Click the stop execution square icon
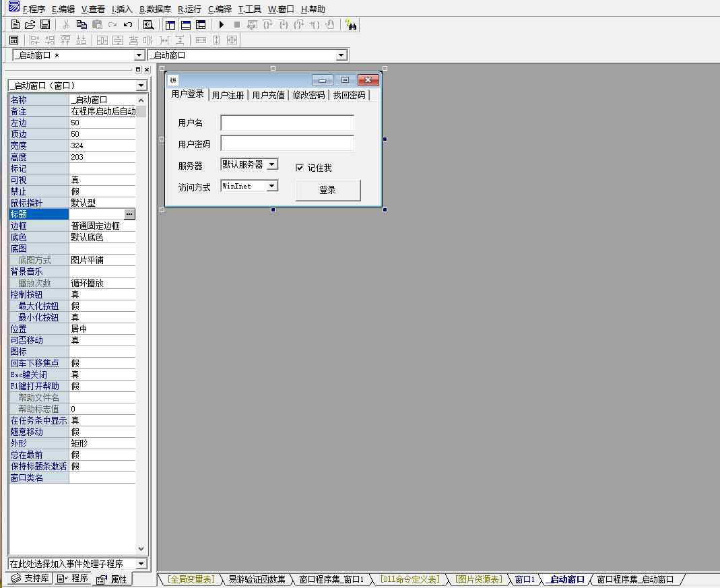720x588 pixels. click(237, 25)
